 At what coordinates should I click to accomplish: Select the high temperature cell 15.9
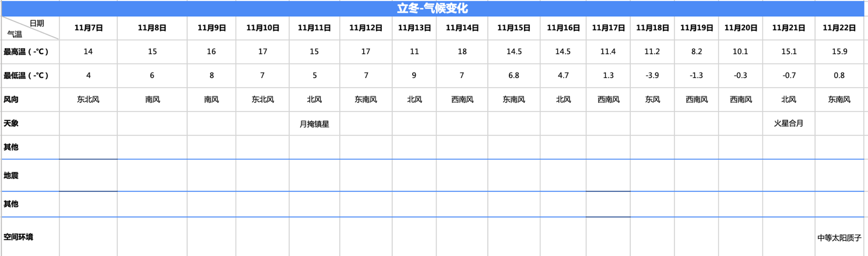(x=839, y=52)
